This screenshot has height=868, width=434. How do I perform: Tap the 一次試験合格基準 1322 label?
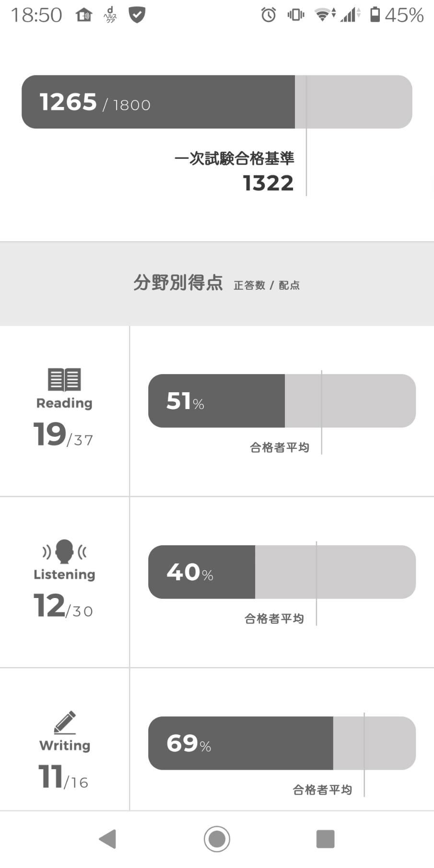coord(235,171)
